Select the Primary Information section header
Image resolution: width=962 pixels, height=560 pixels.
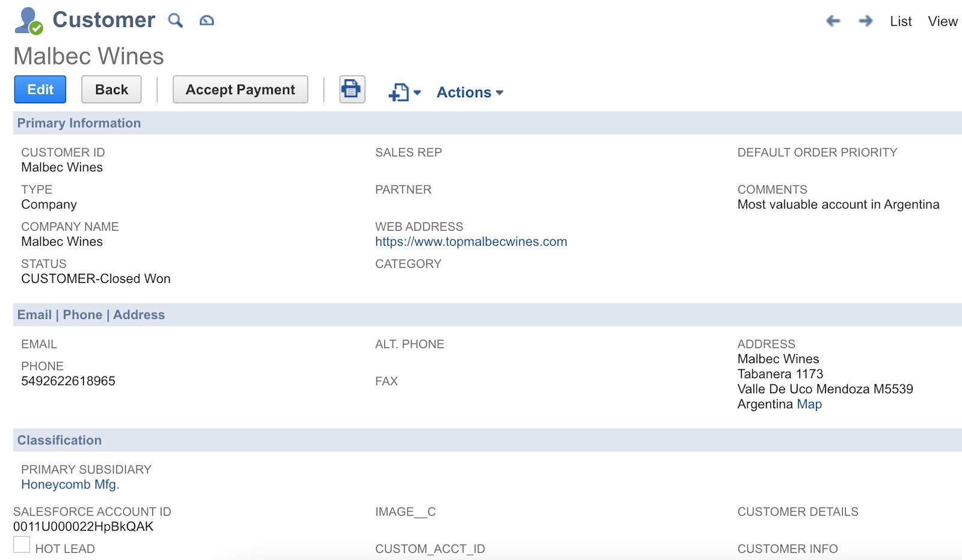click(487, 123)
